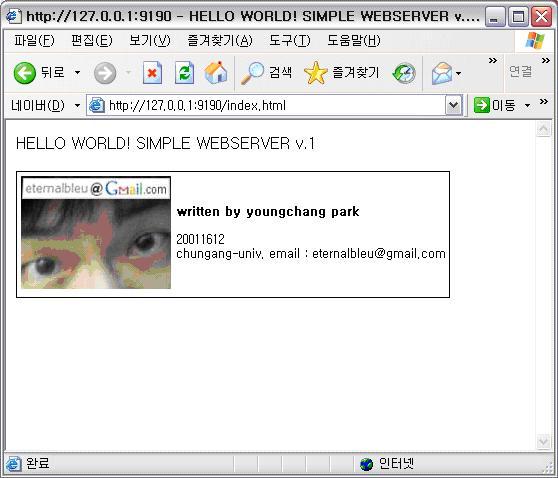Open the back history dropdown arrow
The image size is (558, 478).
click(x=77, y=73)
